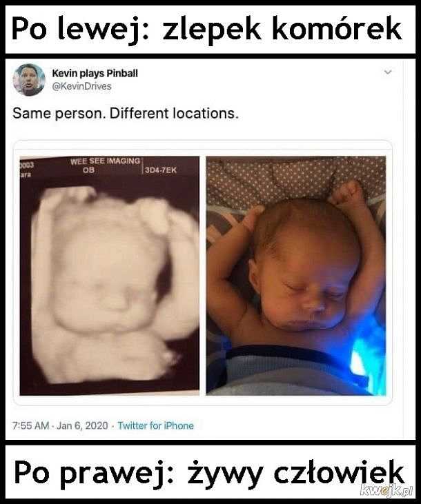This screenshot has width=421, height=504.
Task: Click the 7:55 AM timestamp
Action: pos(30,425)
